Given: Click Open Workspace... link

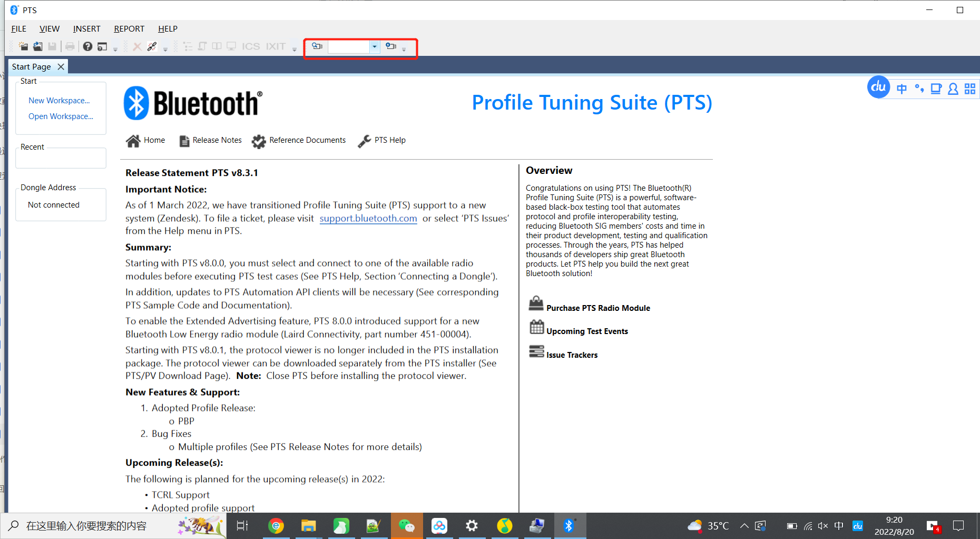Looking at the screenshot, I should coord(61,116).
